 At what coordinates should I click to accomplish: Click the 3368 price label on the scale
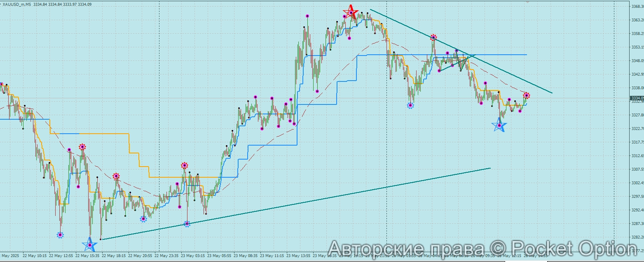pos(637,7)
